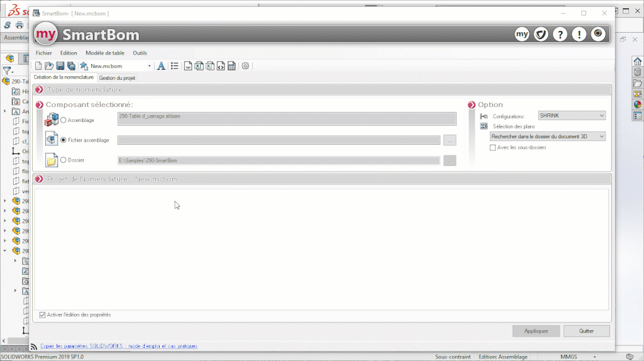The height and width of the screenshot is (361, 644).
Task: Click the 290-Table d_usinage.sldasm field
Action: [287, 119]
